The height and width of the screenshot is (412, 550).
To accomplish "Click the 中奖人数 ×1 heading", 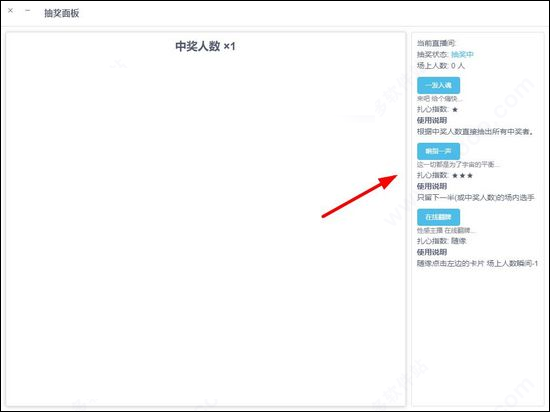I will click(205, 46).
